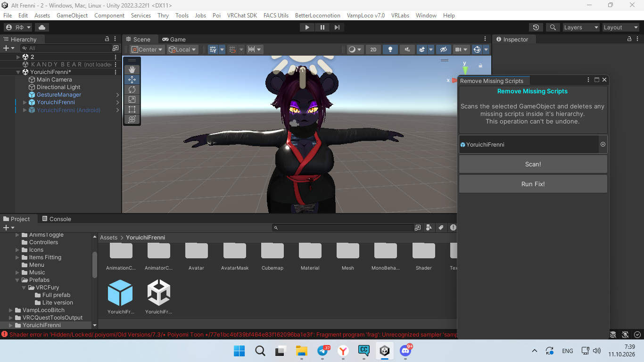The width and height of the screenshot is (644, 362).
Task: Toggle 2D view mode
Action: (373, 49)
